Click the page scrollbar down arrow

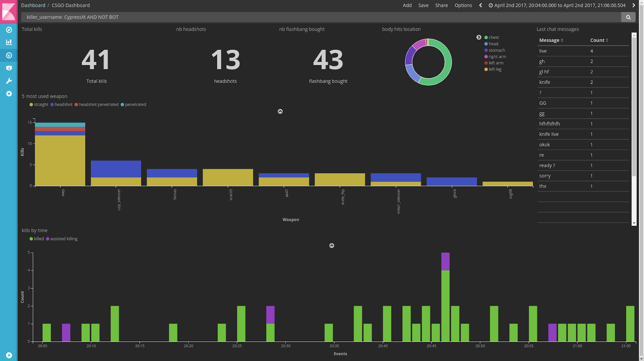[x=641, y=358]
